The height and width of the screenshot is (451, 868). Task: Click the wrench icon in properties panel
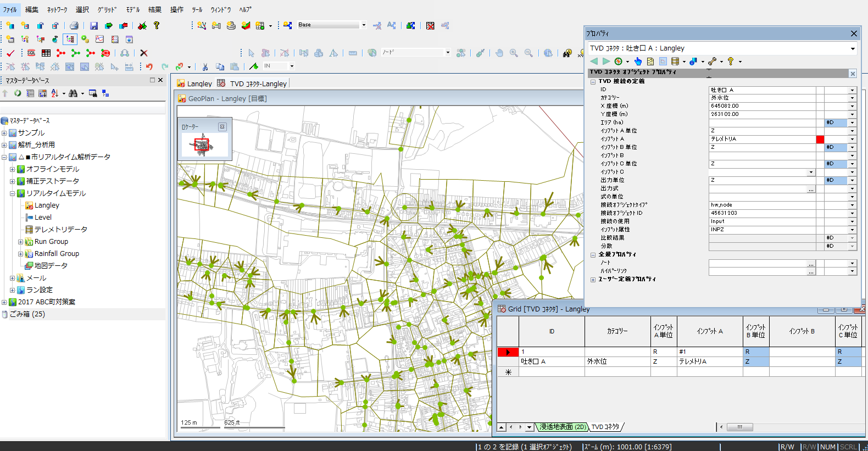click(712, 61)
